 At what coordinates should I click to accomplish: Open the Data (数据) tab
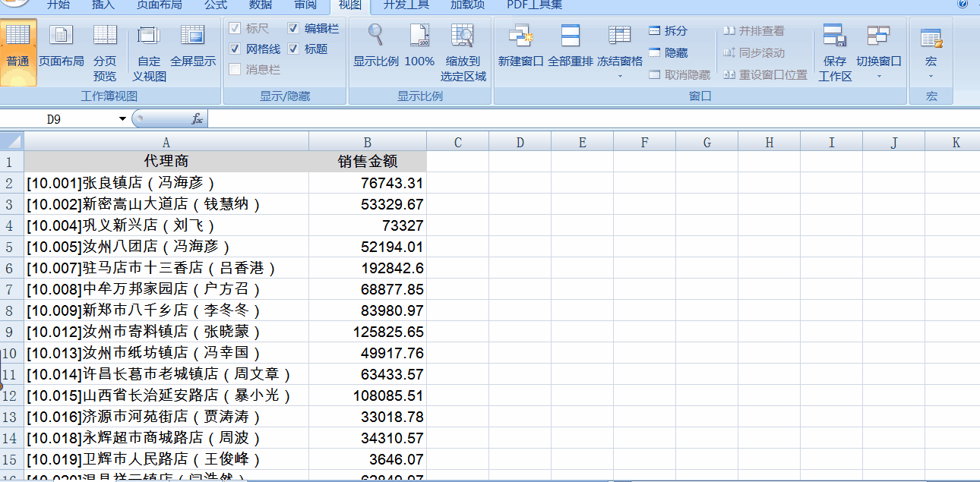(x=261, y=5)
